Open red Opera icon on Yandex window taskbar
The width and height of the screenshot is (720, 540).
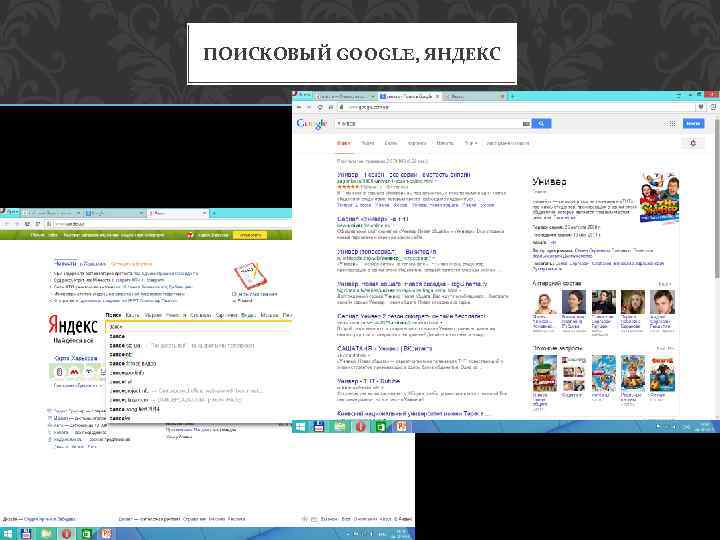[67, 534]
